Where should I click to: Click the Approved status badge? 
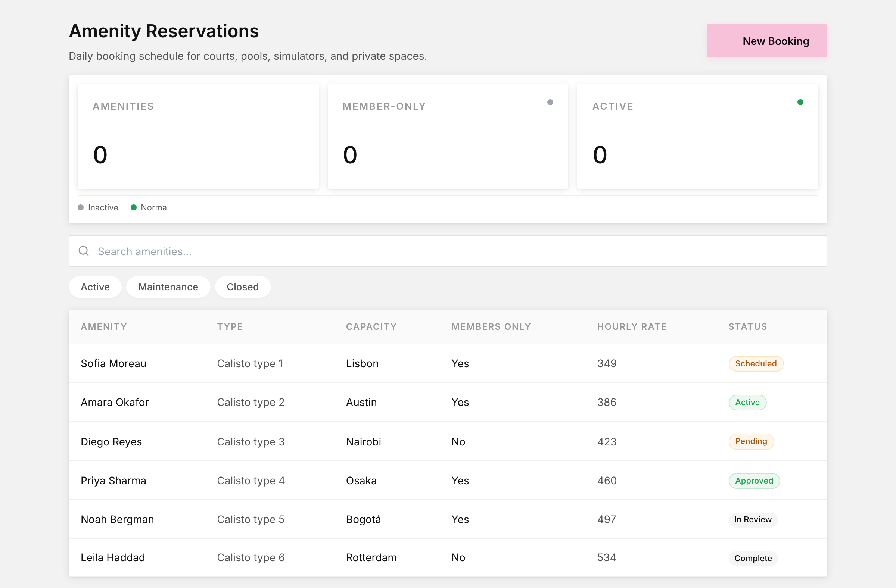coord(754,481)
